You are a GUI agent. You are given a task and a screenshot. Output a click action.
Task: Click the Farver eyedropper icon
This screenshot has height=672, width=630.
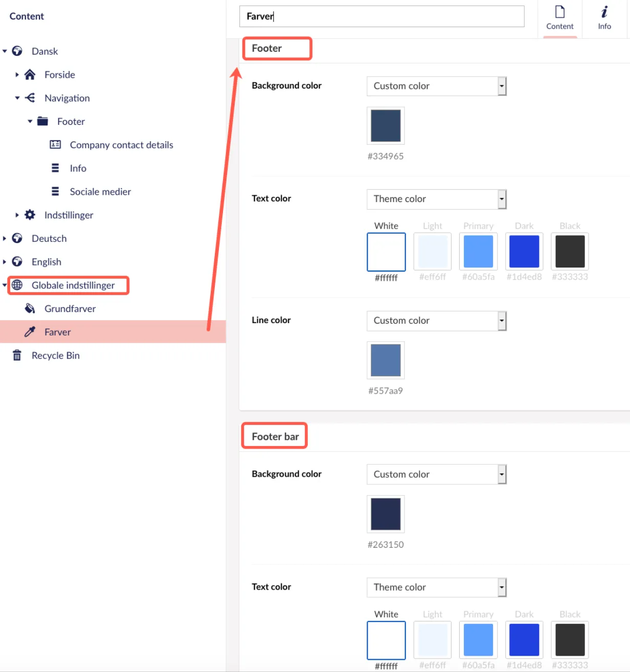tap(30, 332)
